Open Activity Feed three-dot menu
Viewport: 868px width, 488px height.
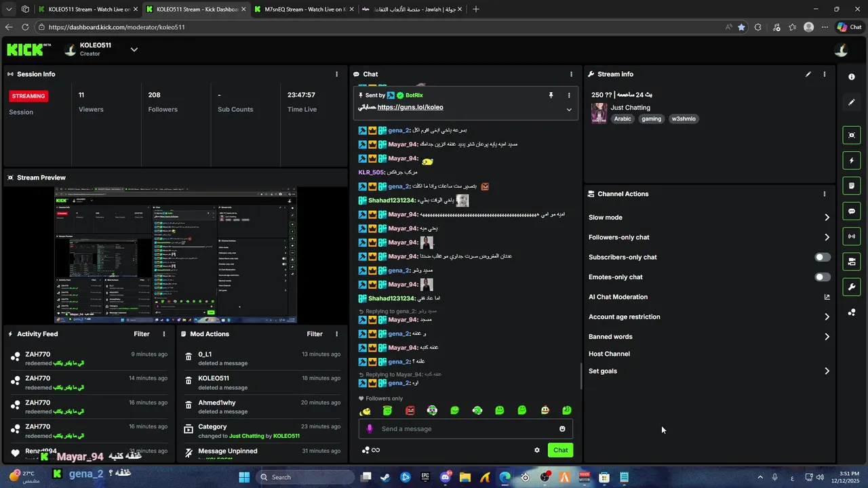163,333
